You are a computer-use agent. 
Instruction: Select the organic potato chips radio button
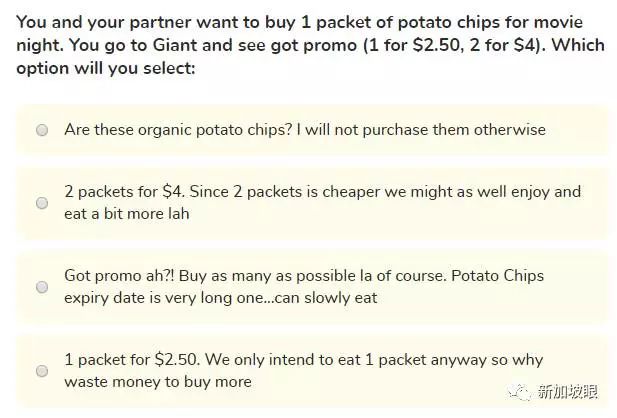(42, 130)
